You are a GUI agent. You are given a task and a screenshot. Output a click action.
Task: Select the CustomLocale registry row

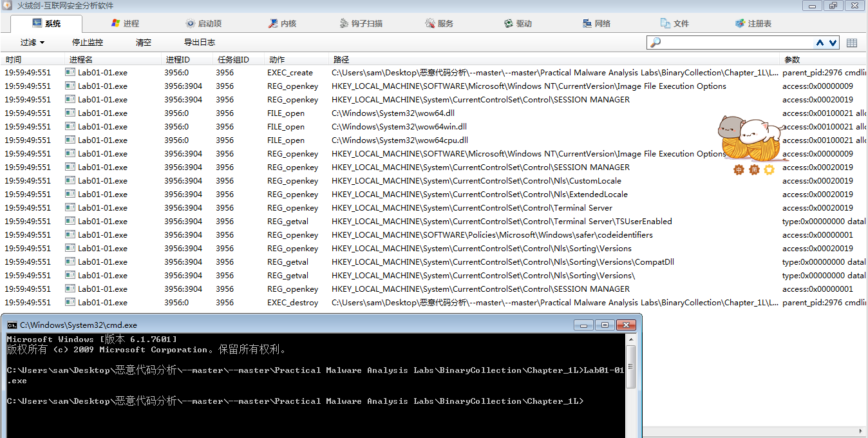pyautogui.click(x=434, y=180)
